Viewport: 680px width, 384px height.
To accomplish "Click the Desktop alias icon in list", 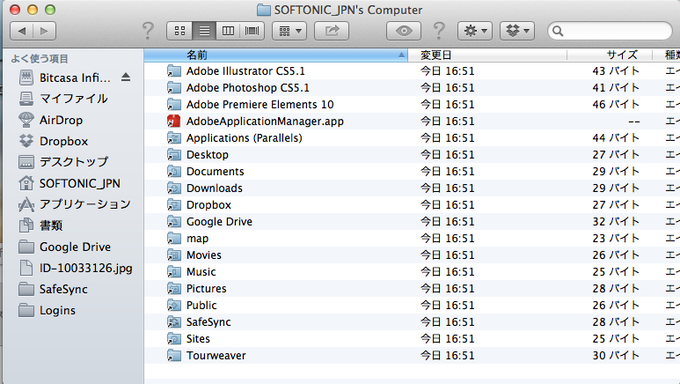I will point(174,154).
